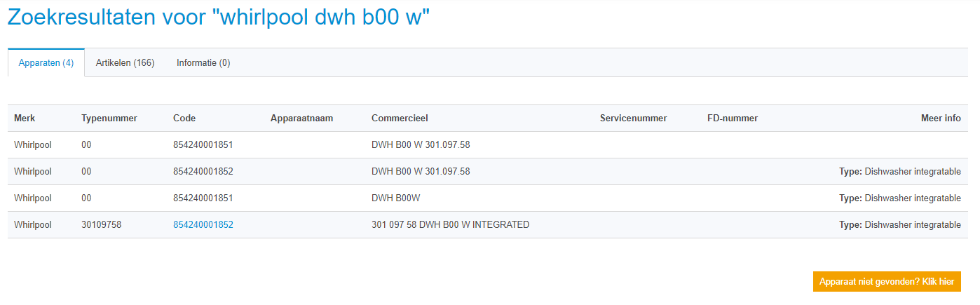Click 'Apparaat niet gevonden? Klik hier' button

(x=887, y=282)
